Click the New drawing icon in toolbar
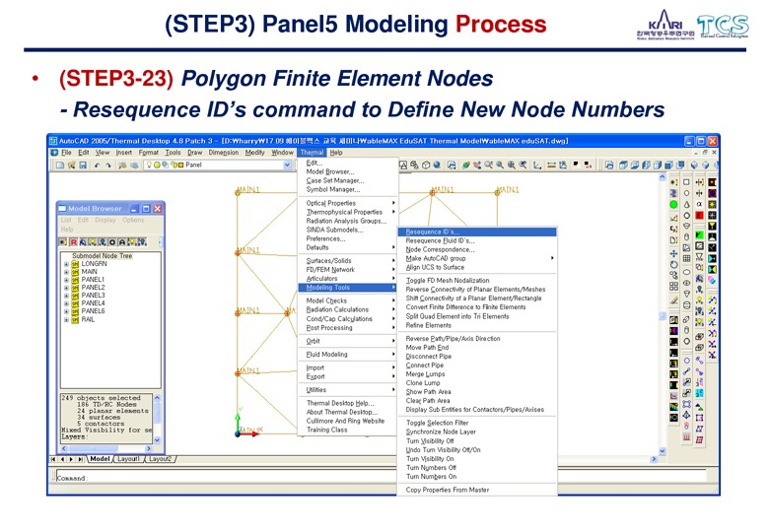This screenshot has width=769, height=532. click(x=60, y=166)
